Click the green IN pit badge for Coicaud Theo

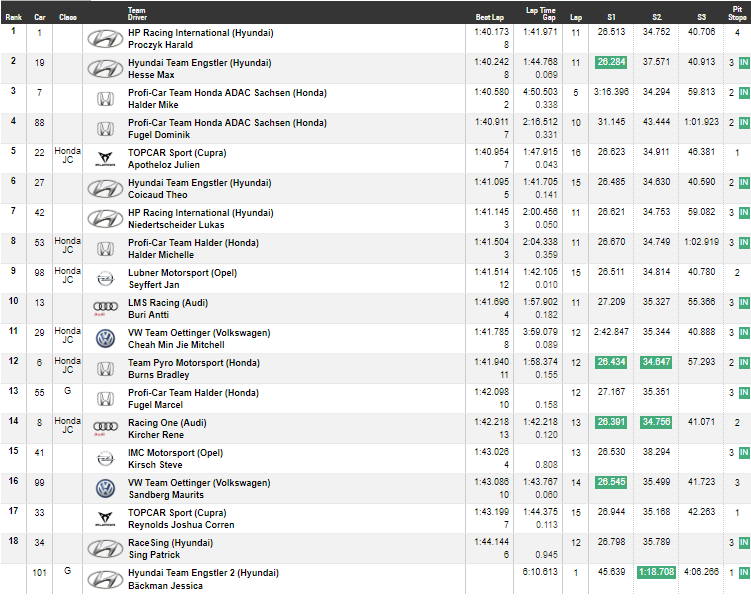[744, 183]
